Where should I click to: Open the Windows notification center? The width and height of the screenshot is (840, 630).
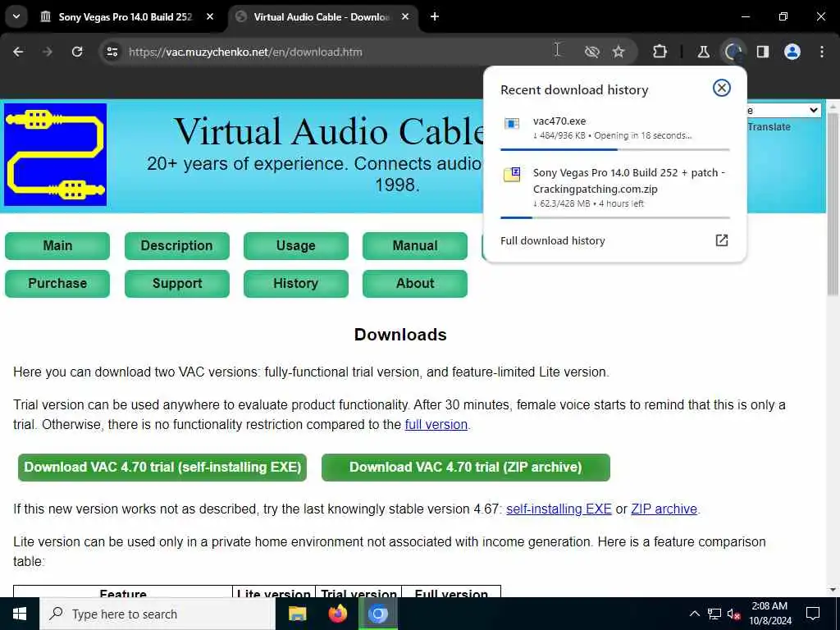tap(813, 614)
